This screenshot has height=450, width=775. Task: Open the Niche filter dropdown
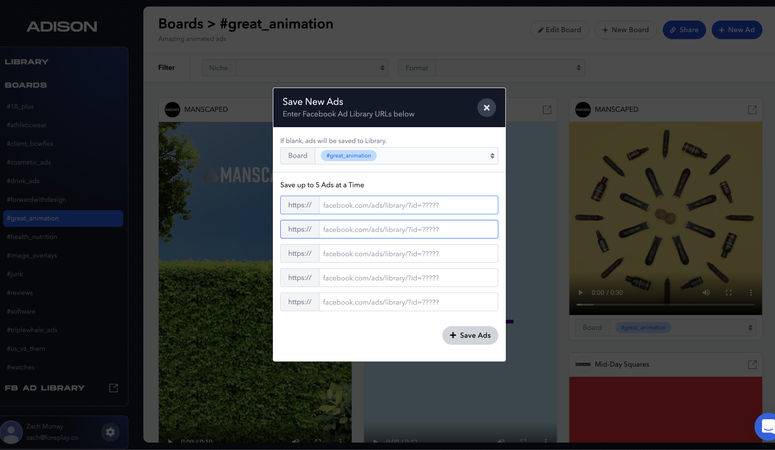pyautogui.click(x=295, y=68)
